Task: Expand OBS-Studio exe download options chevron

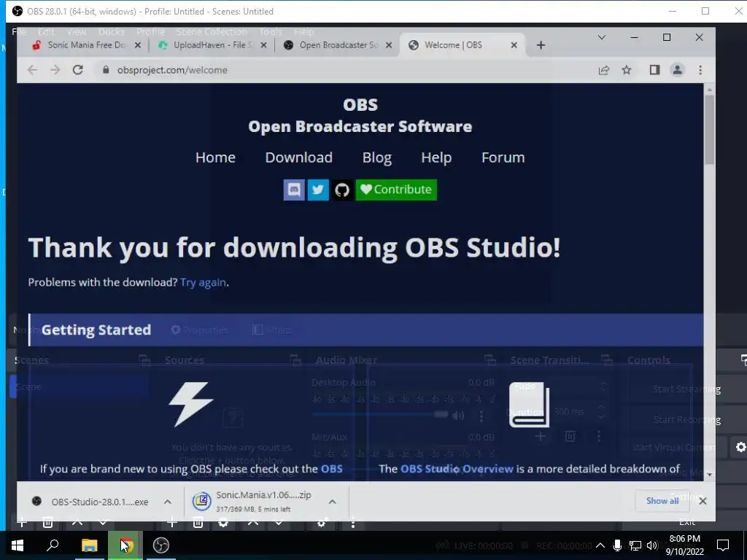Action: pos(168,502)
